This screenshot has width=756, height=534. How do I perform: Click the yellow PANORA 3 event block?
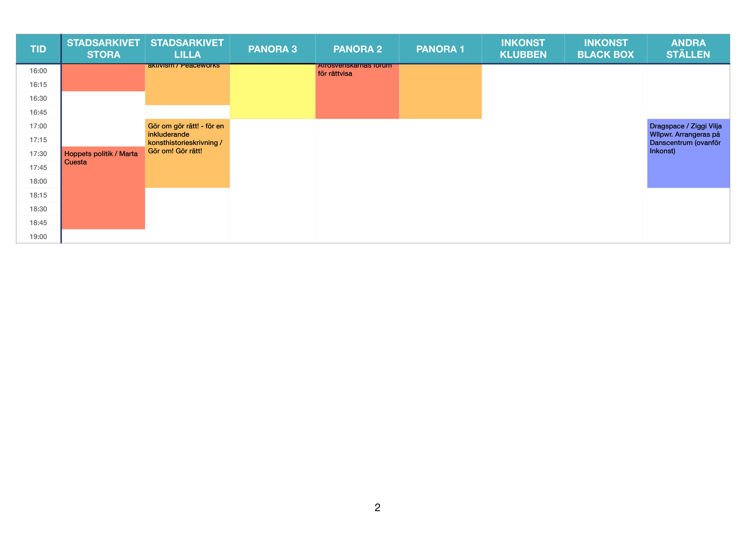click(272, 92)
